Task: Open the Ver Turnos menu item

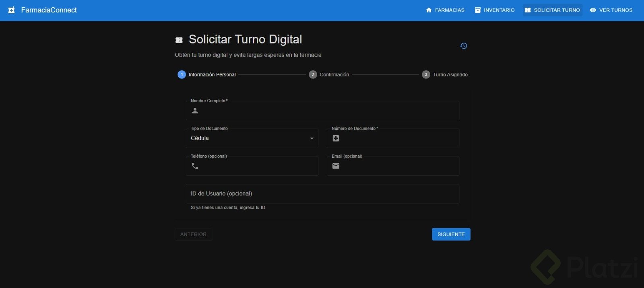Action: click(x=611, y=10)
